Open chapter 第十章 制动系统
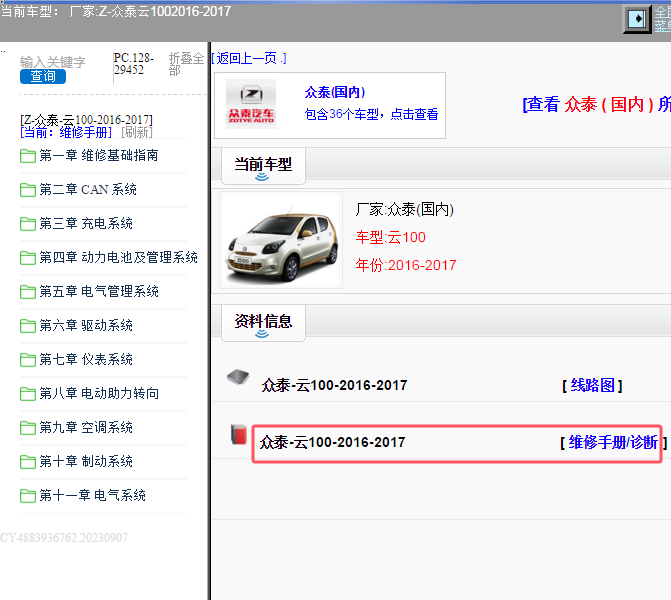This screenshot has width=671, height=600. coord(86,461)
